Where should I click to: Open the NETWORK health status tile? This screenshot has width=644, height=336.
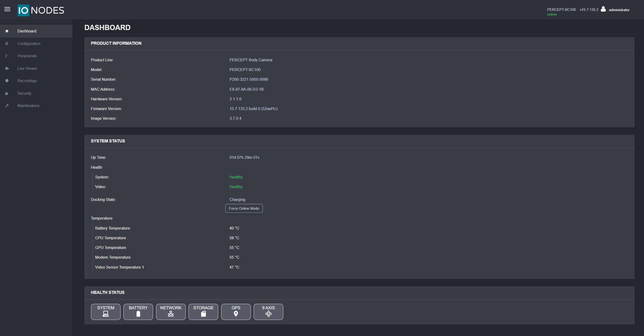171,312
